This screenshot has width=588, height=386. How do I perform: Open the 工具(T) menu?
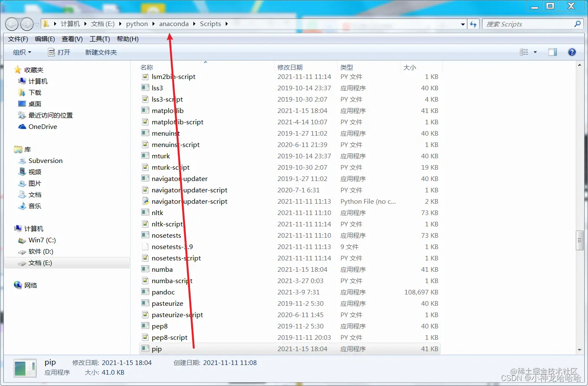(x=99, y=39)
